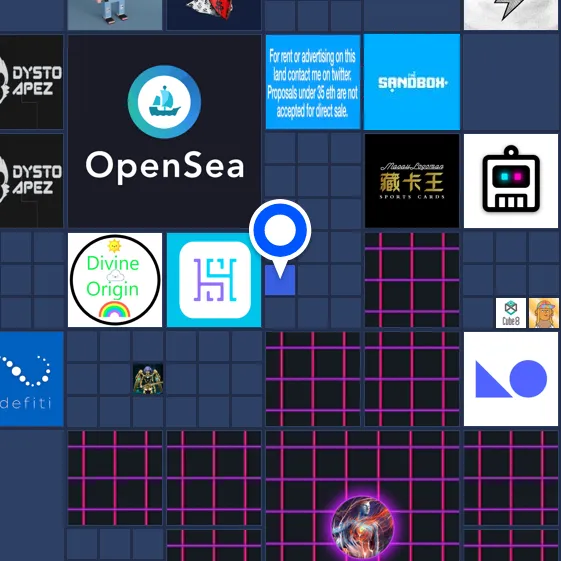Select the lower Dysto Apez tile
The height and width of the screenshot is (561, 561).
pos(31,181)
